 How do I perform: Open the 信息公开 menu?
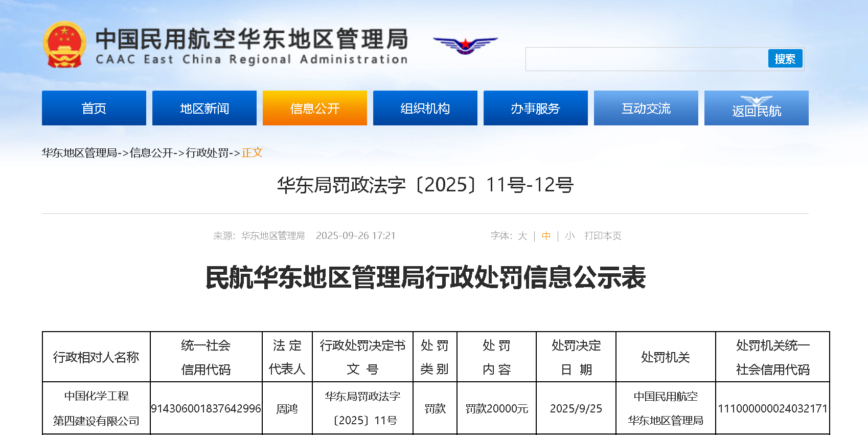pos(315,108)
